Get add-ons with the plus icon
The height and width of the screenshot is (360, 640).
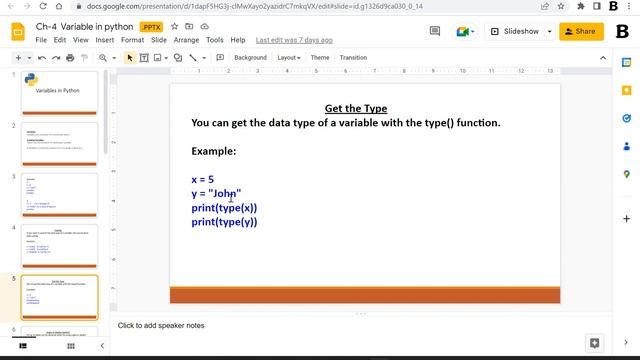[x=627, y=219]
